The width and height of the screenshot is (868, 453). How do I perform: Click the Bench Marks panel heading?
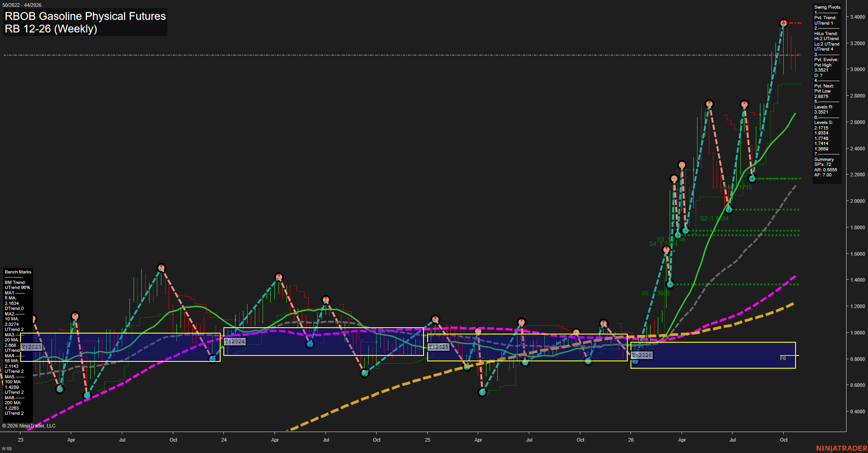point(18,272)
